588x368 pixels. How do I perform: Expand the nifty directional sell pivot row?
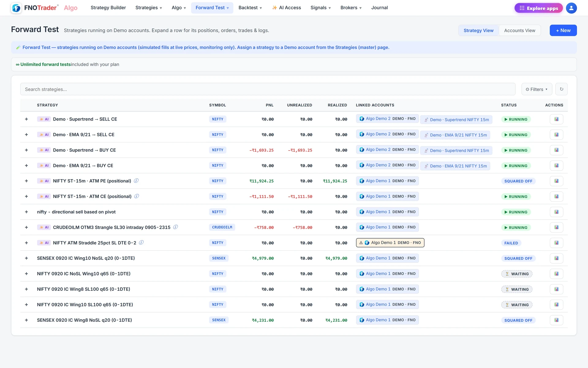click(26, 212)
